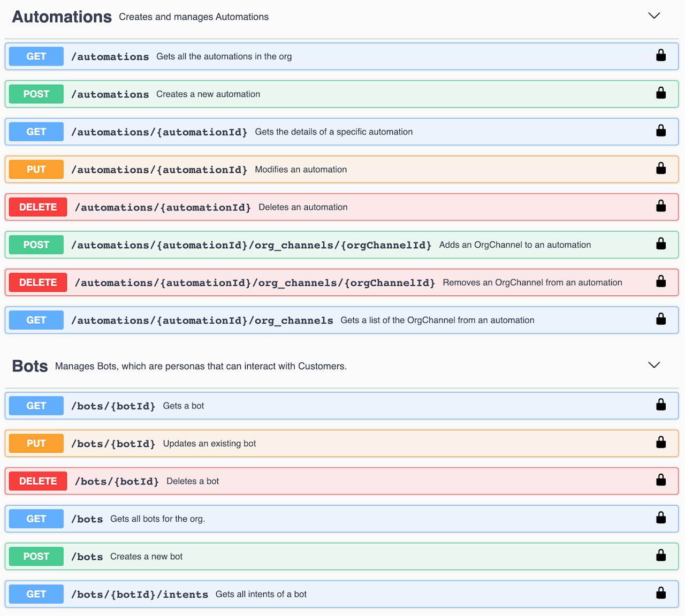
Task: Open the Automations section heading
Action: click(62, 17)
